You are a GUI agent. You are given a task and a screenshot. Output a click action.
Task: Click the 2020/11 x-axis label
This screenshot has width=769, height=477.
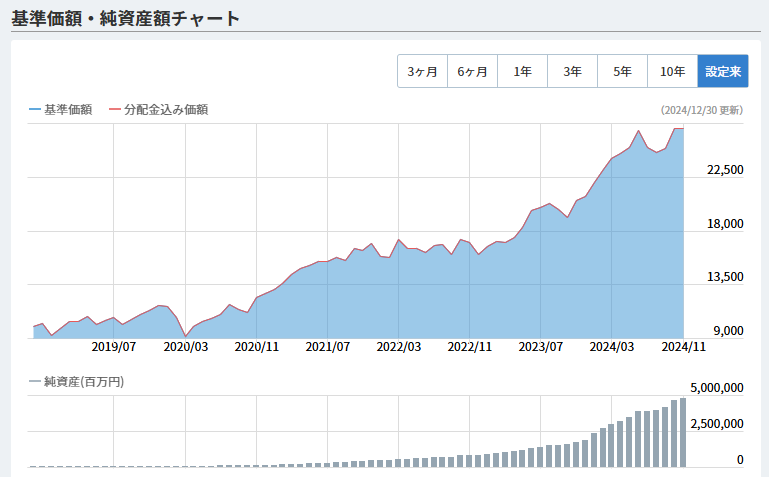[256, 347]
